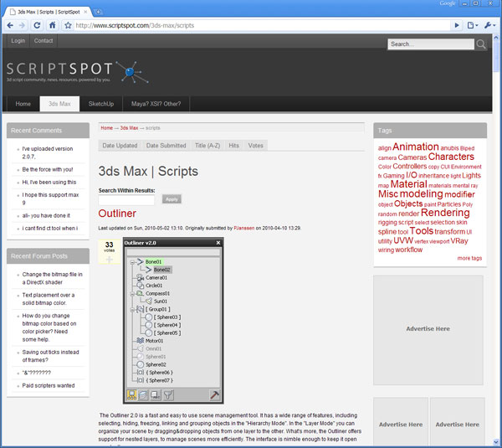Click the site Search box
This screenshot has height=448, width=502.
tap(431, 44)
